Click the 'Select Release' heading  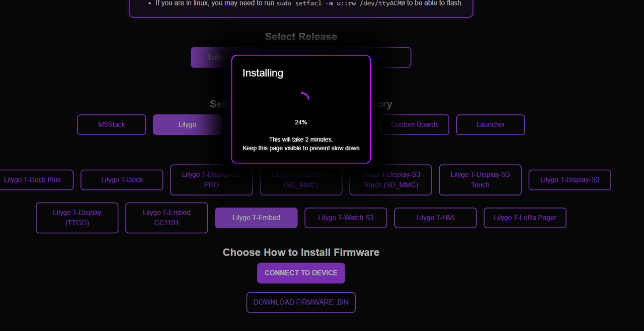point(301,37)
